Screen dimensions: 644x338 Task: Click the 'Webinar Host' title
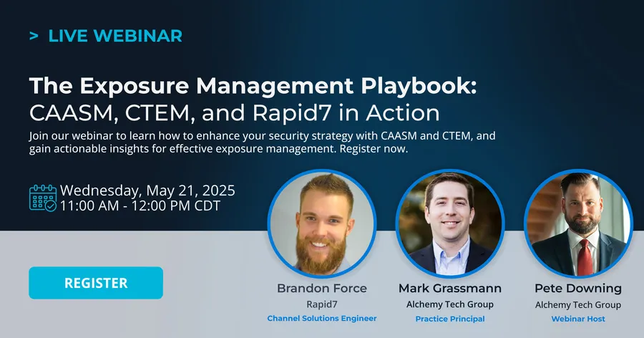coord(578,319)
